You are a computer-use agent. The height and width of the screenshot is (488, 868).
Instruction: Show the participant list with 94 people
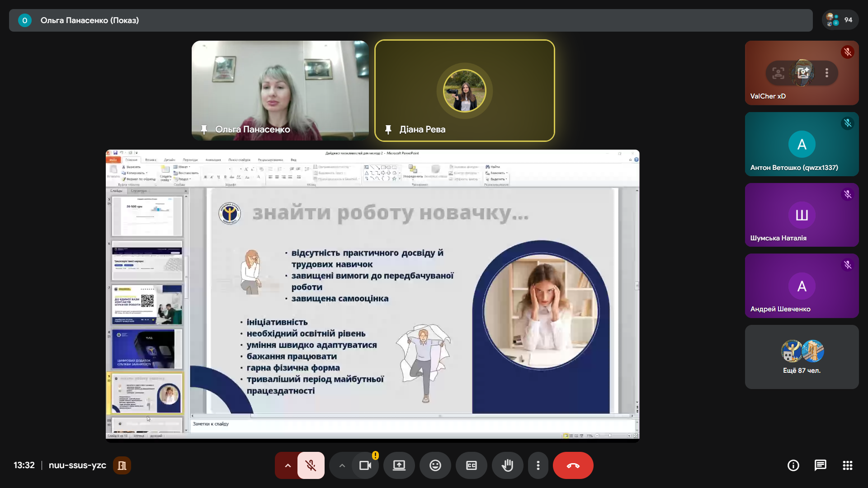840,20
